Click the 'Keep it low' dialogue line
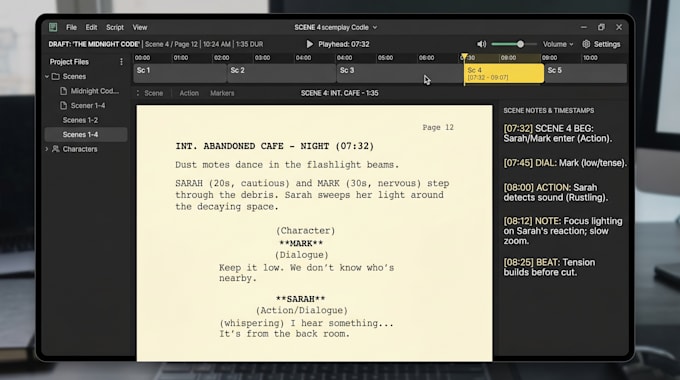Viewport: 680px width, 380px height. (x=306, y=273)
